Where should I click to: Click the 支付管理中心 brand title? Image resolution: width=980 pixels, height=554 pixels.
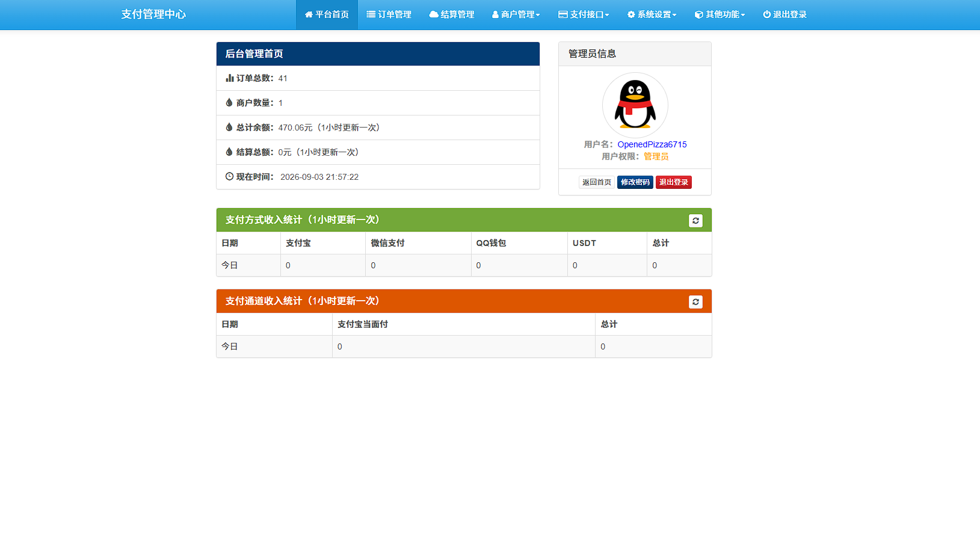(153, 14)
